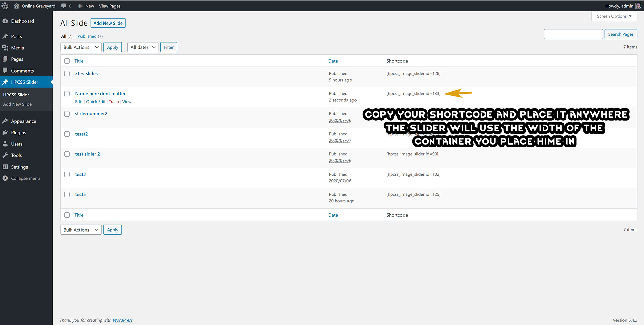Mark the test sldier 2 checkbox
Screen dimensions: 644x325
[x=67, y=154]
